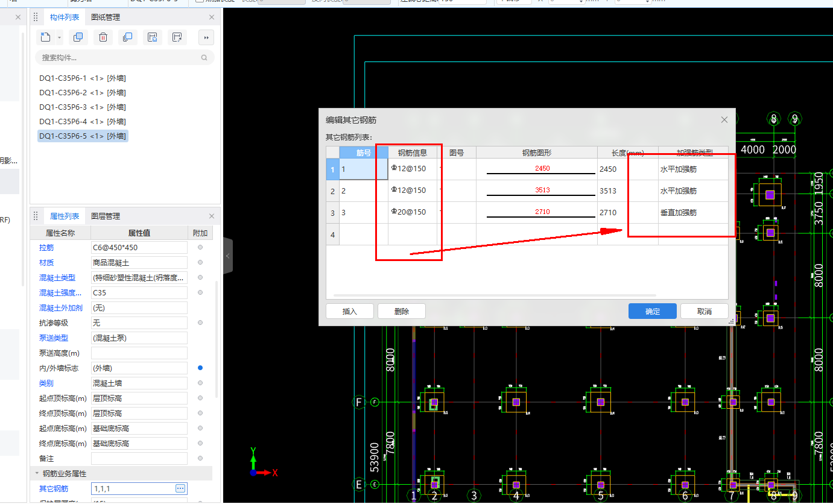Select rebar info cell of row 1
The image size is (833, 504).
point(413,169)
